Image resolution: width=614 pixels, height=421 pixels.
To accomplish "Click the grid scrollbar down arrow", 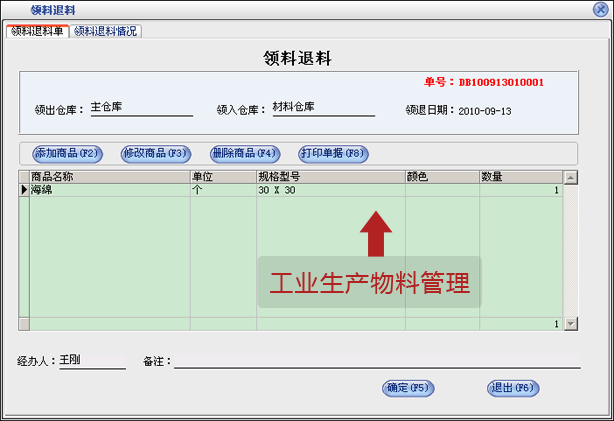I will click(x=570, y=324).
